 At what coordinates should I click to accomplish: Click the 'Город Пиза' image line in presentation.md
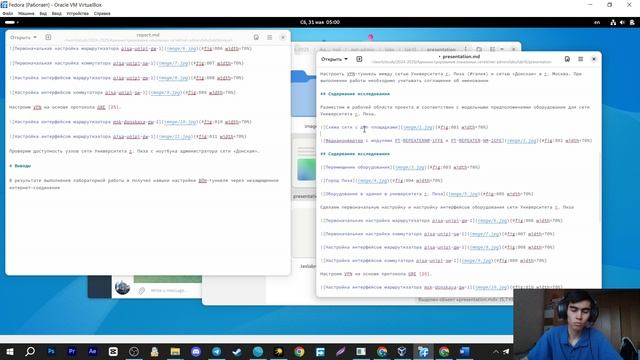[x=381, y=180]
